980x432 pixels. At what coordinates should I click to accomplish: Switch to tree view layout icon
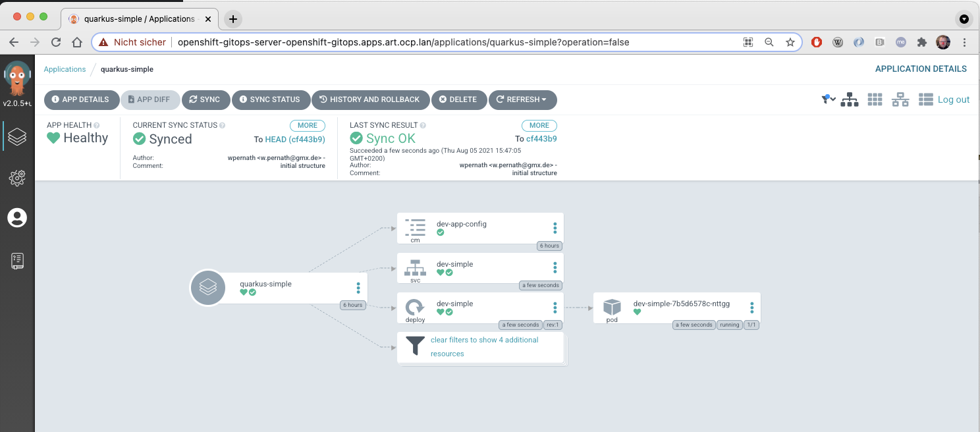tap(850, 99)
